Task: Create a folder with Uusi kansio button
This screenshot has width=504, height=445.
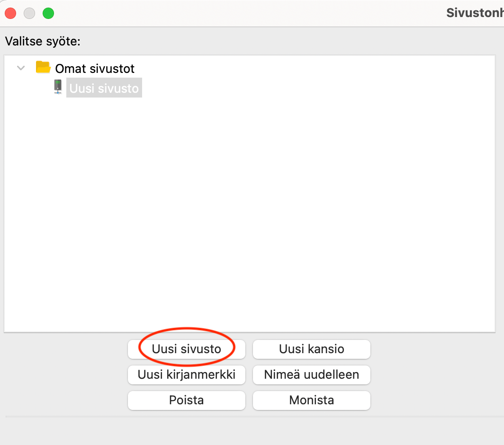Action: (x=312, y=349)
